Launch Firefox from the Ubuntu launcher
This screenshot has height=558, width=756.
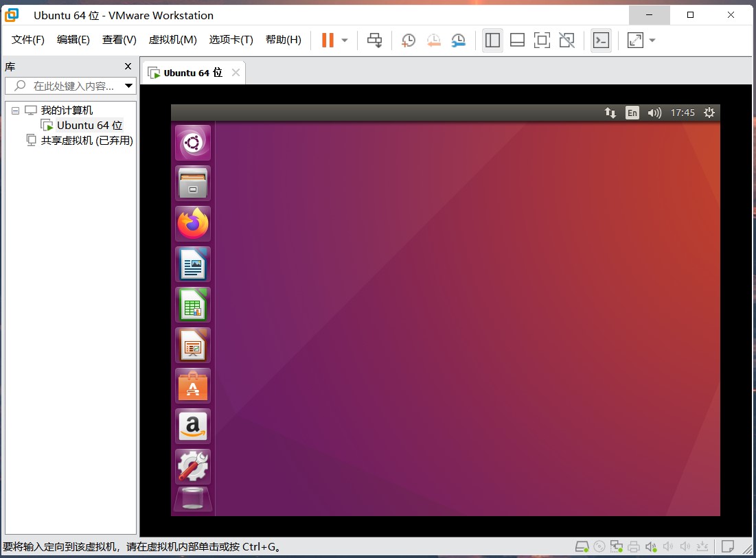pos(193,224)
